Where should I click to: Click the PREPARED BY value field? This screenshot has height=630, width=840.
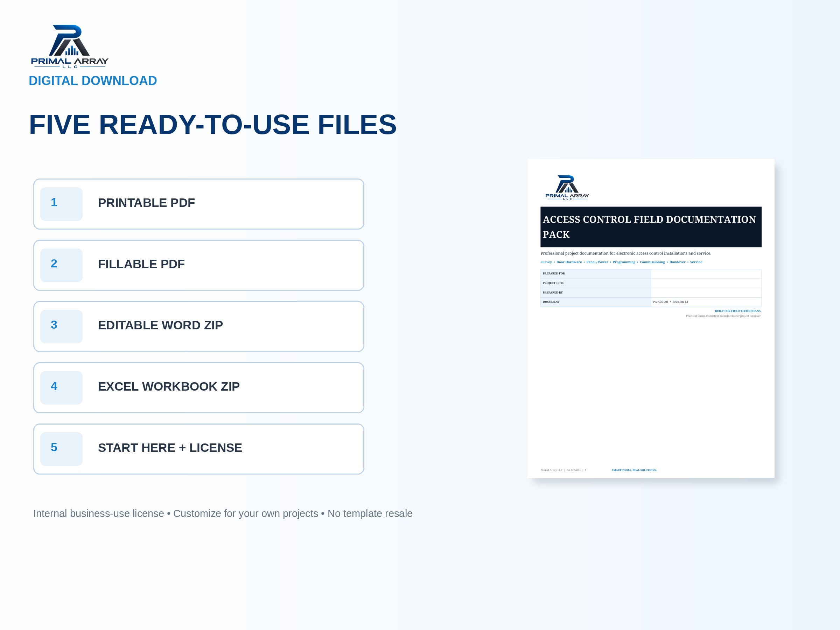click(x=706, y=293)
